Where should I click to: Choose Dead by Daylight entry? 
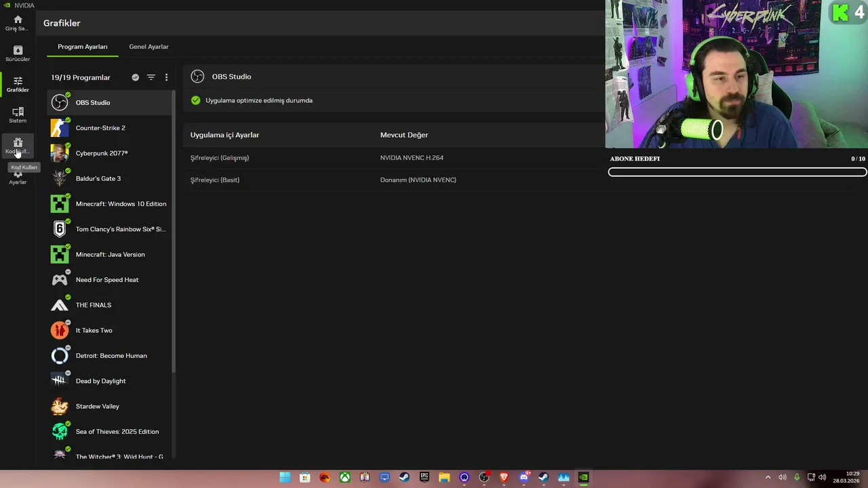[x=109, y=381]
